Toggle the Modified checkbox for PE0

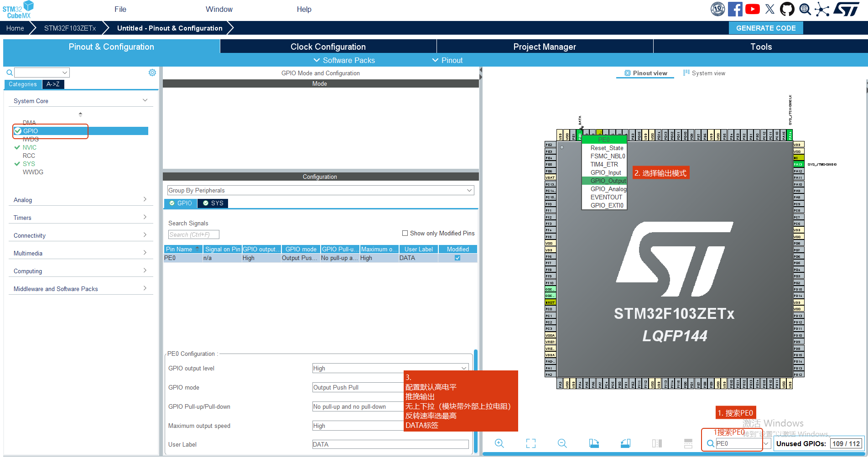(457, 258)
